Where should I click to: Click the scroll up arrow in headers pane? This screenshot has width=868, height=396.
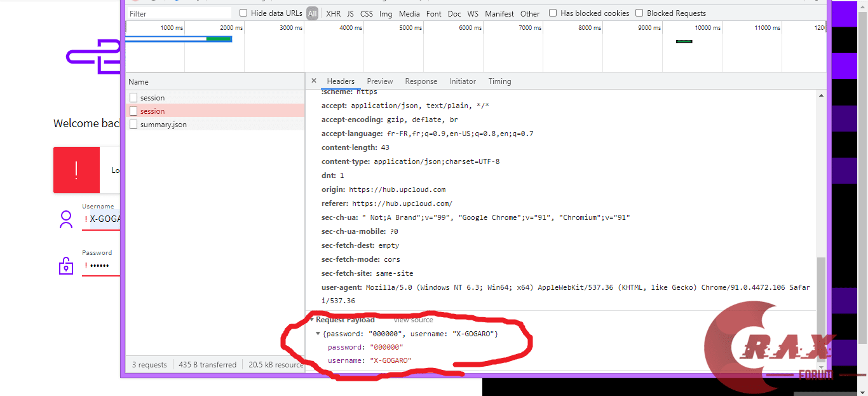(821, 96)
